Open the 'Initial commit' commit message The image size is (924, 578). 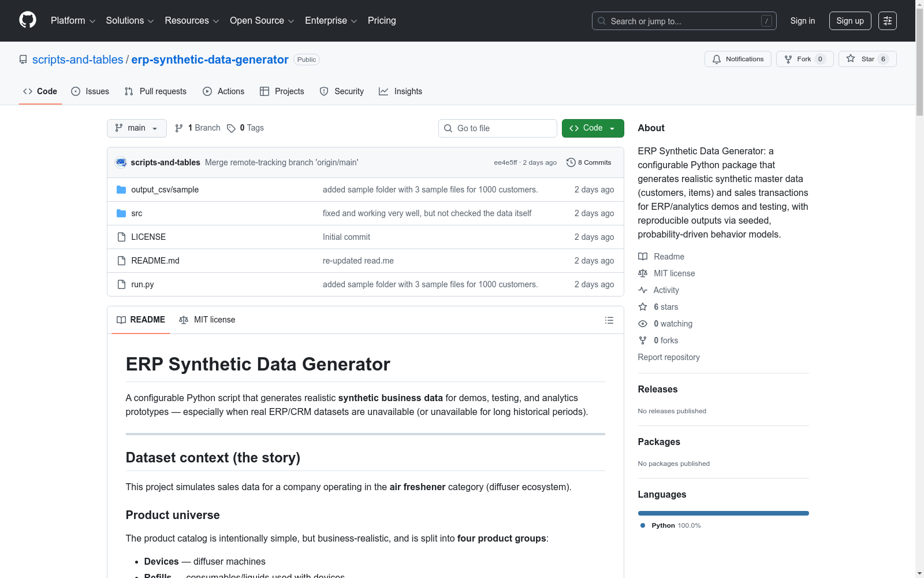tap(346, 237)
